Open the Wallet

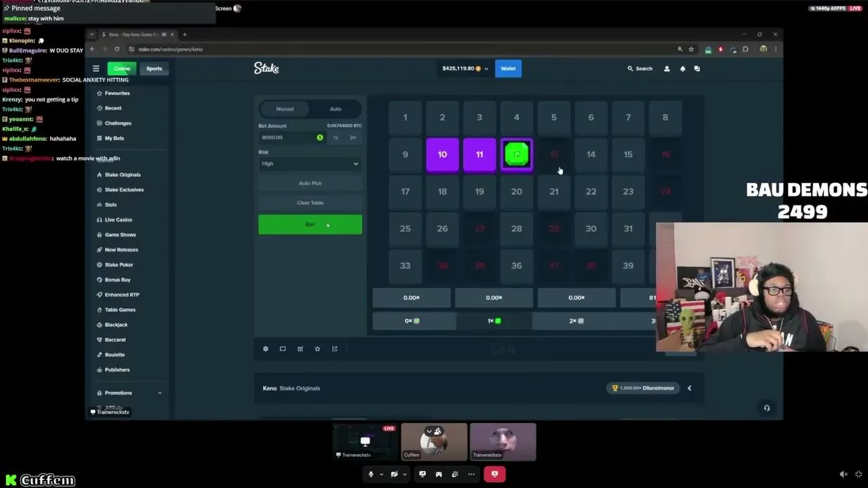[508, 68]
